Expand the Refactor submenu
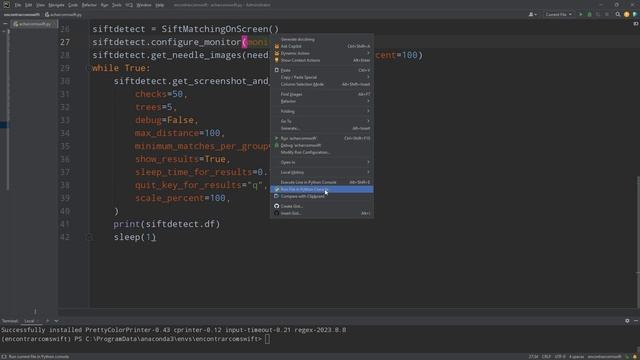 click(x=322, y=101)
